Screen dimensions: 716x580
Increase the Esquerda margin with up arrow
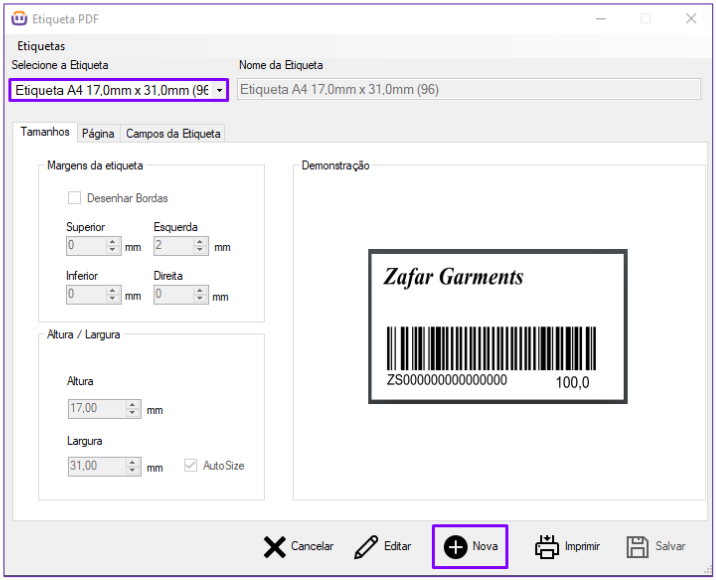(200, 242)
